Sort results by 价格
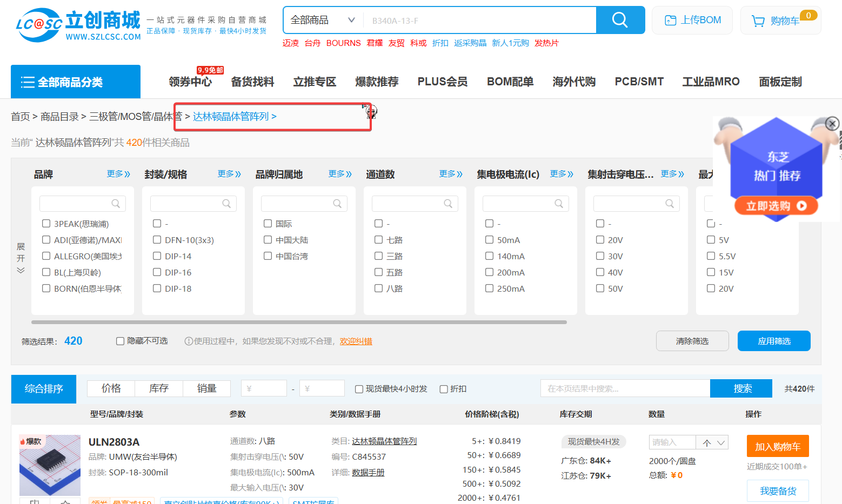842x504 pixels. (111, 388)
